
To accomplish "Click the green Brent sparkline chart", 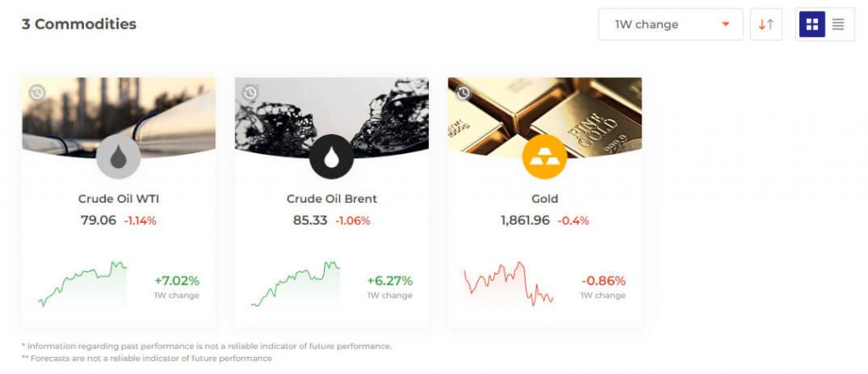I will point(296,284).
